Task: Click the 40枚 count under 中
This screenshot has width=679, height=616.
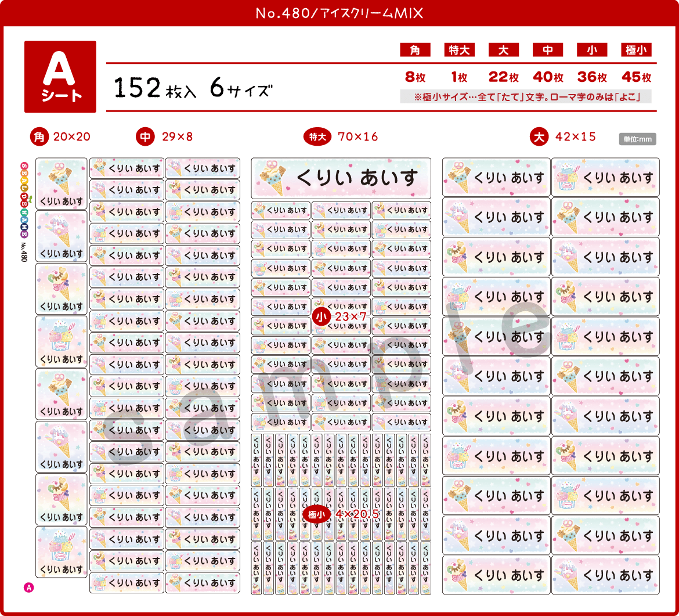Action: pyautogui.click(x=548, y=77)
